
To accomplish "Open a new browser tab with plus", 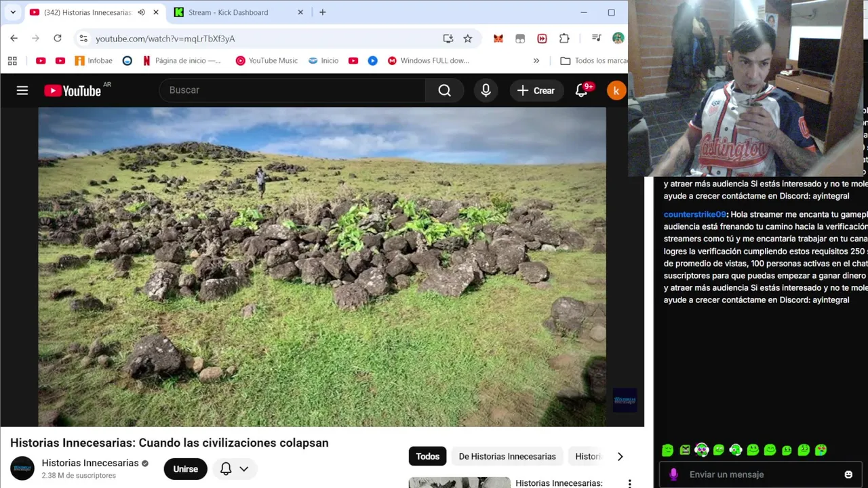I will tap(322, 12).
